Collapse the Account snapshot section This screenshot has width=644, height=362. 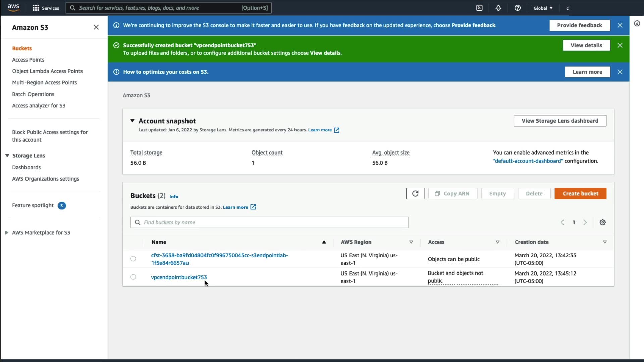click(132, 121)
